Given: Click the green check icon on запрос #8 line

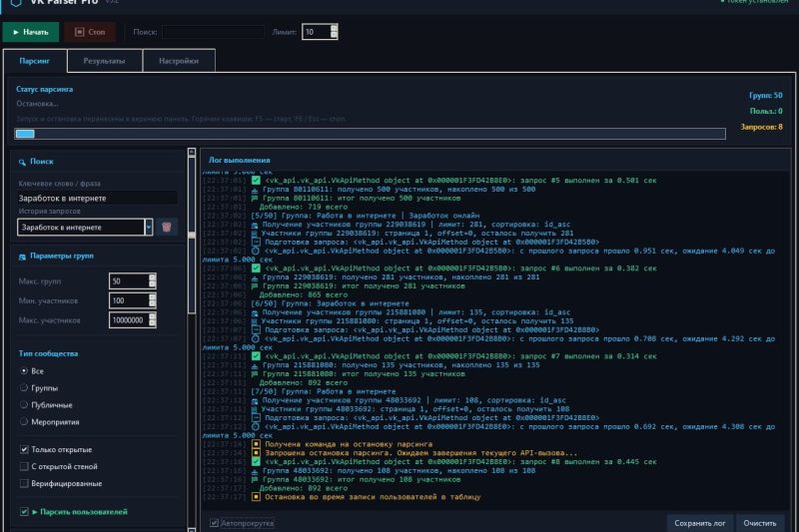Looking at the screenshot, I should point(256,462).
